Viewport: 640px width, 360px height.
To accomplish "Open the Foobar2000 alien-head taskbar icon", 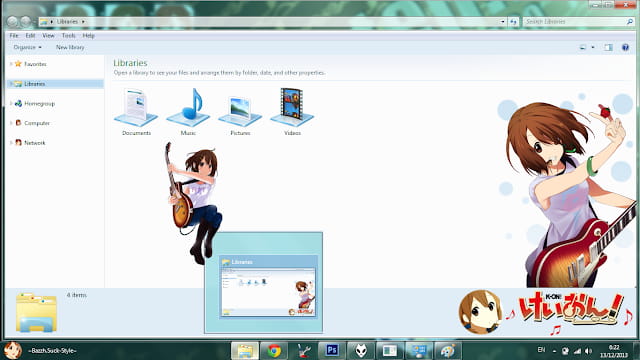I will click(361, 351).
